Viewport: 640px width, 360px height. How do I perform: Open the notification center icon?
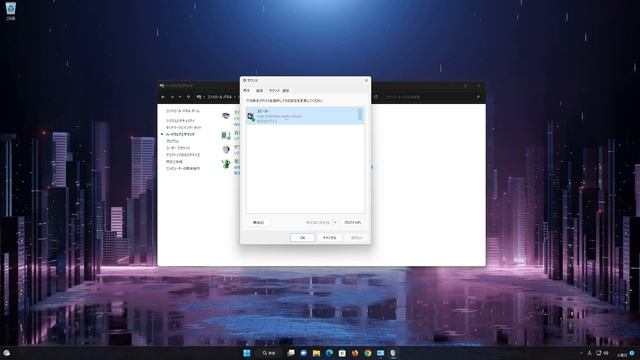pyautogui.click(x=632, y=353)
